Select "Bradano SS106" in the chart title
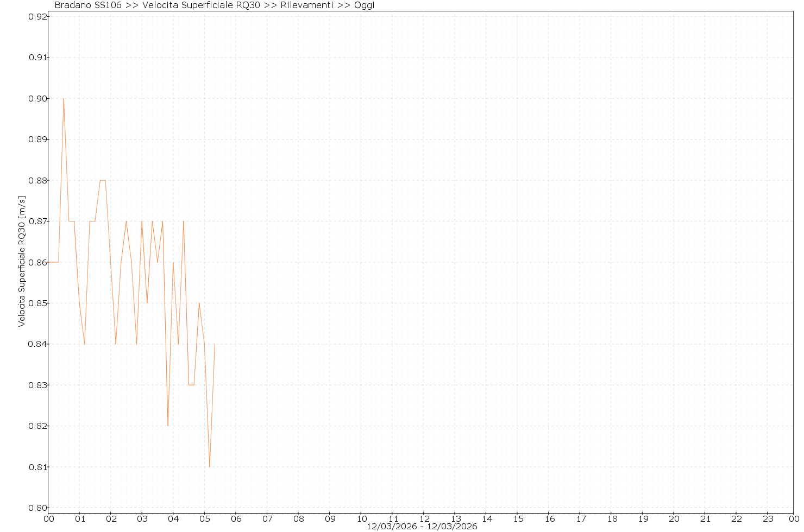Image resolution: width=804 pixels, height=532 pixels. 88,5
